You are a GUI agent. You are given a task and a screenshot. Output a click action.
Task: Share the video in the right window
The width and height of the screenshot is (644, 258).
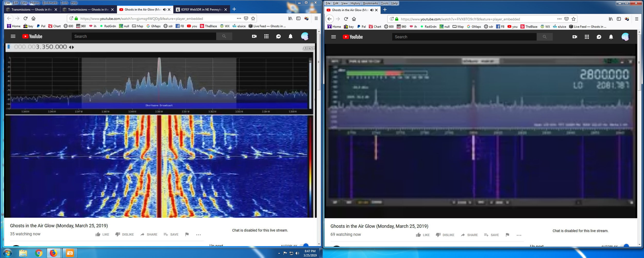click(469, 235)
